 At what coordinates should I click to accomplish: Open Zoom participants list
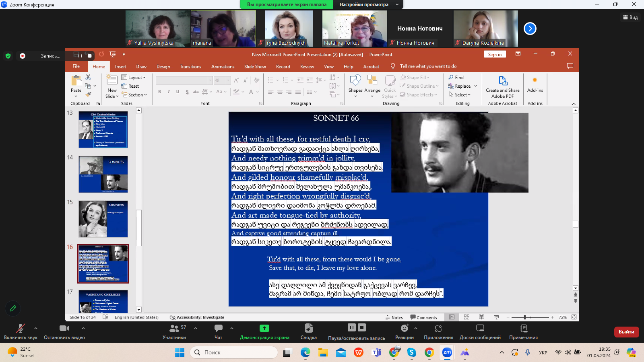pos(174,329)
